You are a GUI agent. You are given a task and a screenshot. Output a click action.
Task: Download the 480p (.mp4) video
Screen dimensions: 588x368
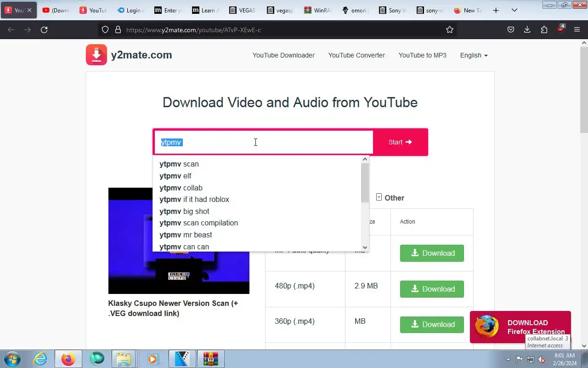tap(432, 289)
